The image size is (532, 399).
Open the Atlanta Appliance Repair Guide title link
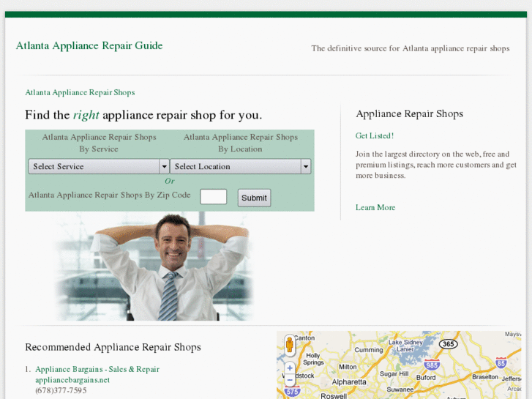click(89, 45)
